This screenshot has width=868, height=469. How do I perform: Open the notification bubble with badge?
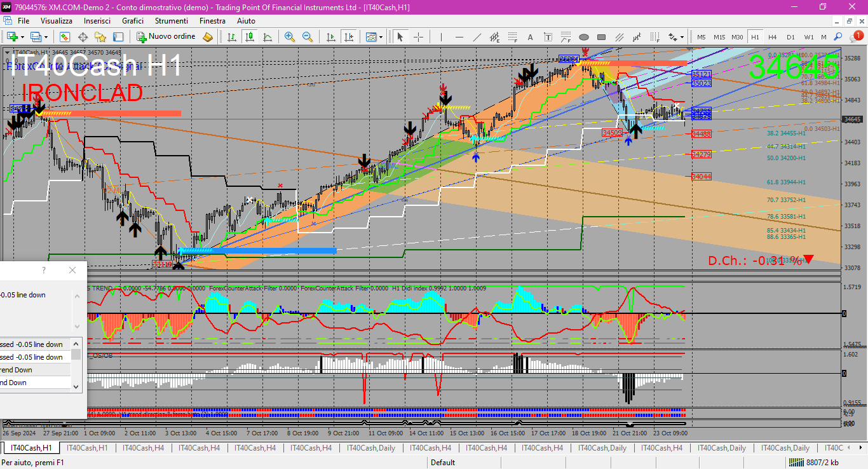click(x=857, y=37)
